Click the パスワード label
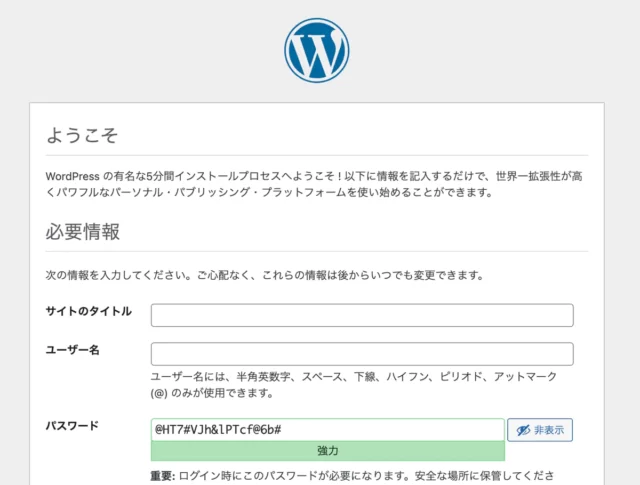This screenshot has height=485, width=640. (x=72, y=425)
